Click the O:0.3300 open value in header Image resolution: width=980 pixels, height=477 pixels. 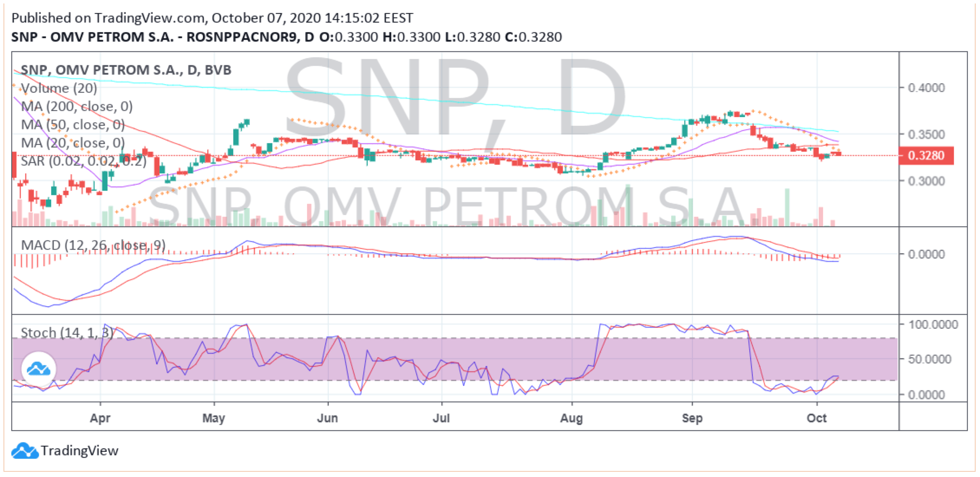(348, 37)
